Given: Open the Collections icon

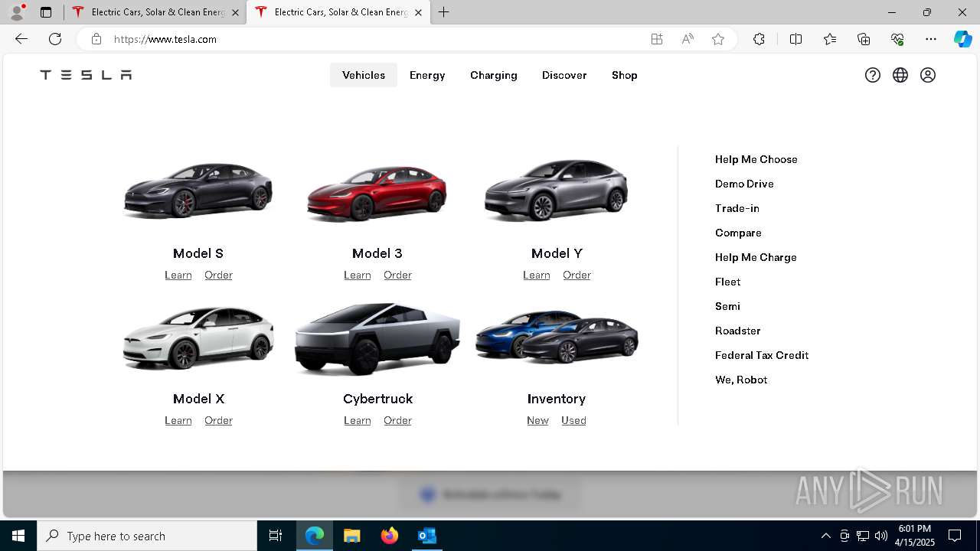Looking at the screenshot, I should coord(864,39).
